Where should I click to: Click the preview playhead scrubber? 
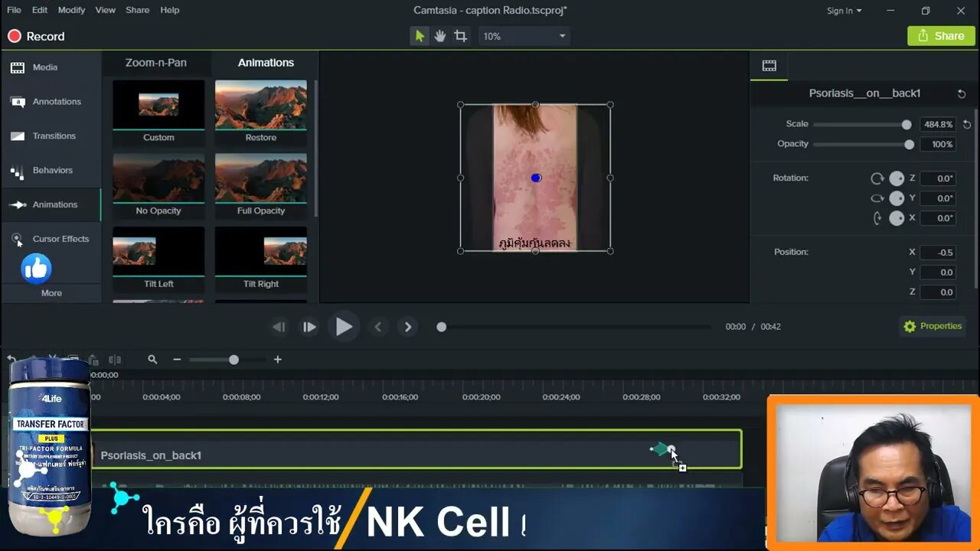pyautogui.click(x=441, y=327)
